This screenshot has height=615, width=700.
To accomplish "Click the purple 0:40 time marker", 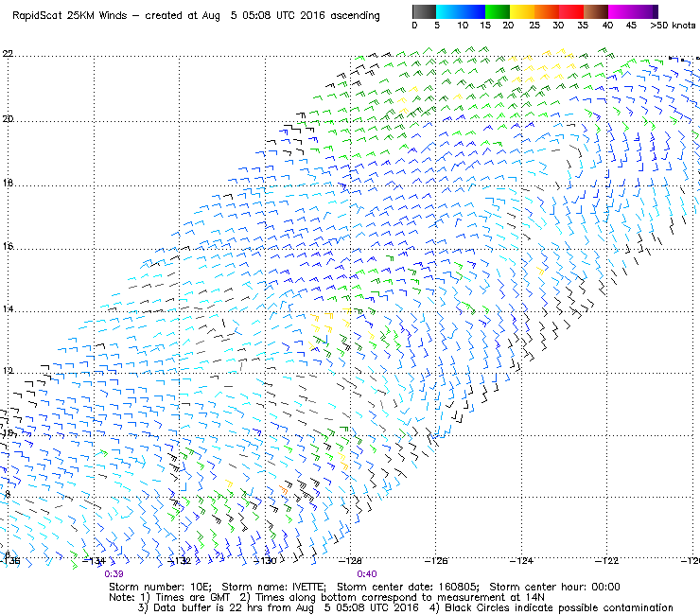I will [x=367, y=574].
